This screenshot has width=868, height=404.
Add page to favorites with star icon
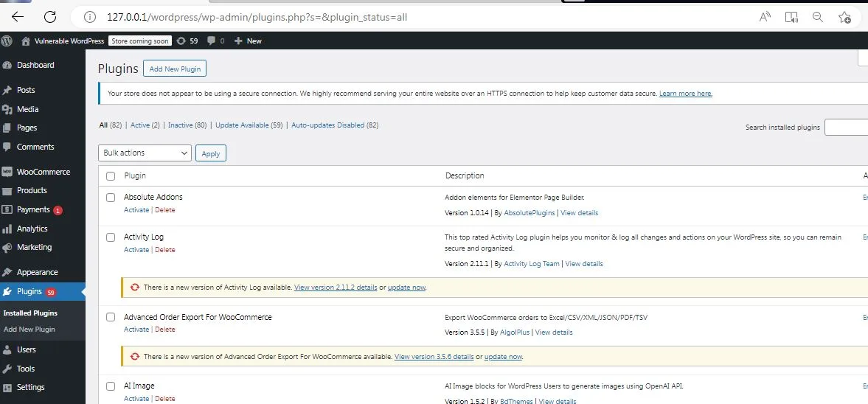(x=844, y=17)
